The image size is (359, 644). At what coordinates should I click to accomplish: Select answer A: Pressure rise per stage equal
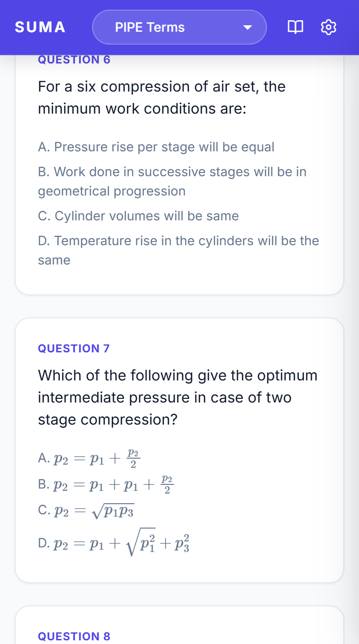pyautogui.click(x=156, y=147)
